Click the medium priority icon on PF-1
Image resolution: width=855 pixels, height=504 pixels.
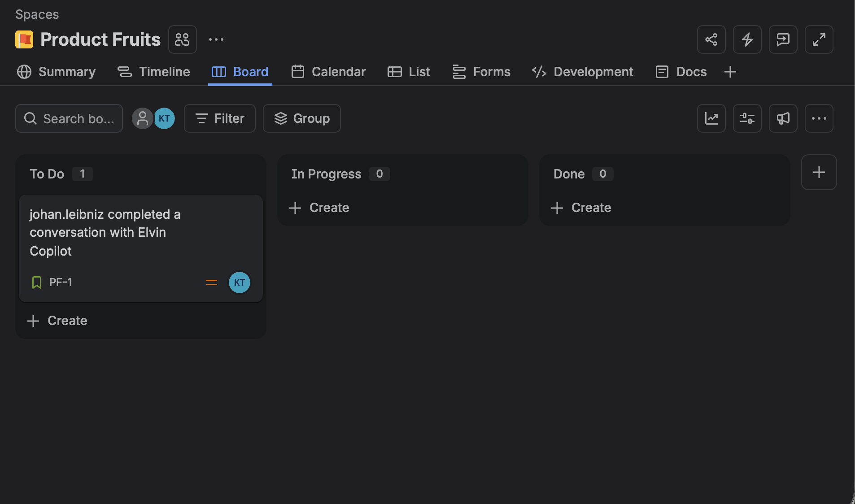pos(212,282)
